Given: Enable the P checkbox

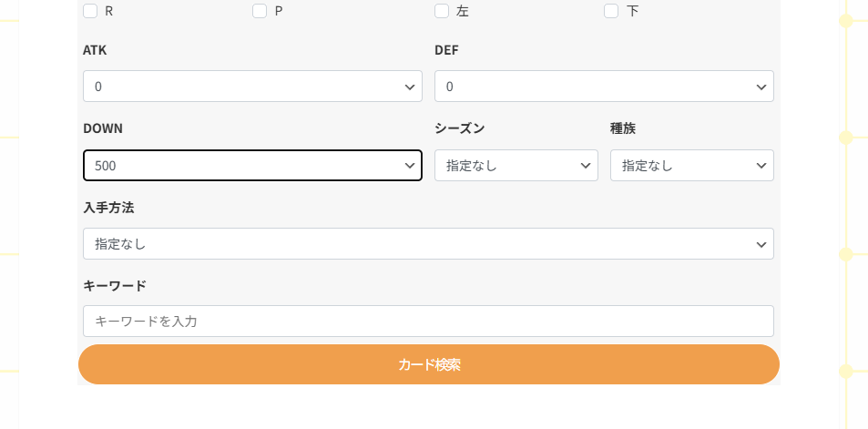Looking at the screenshot, I should point(260,11).
